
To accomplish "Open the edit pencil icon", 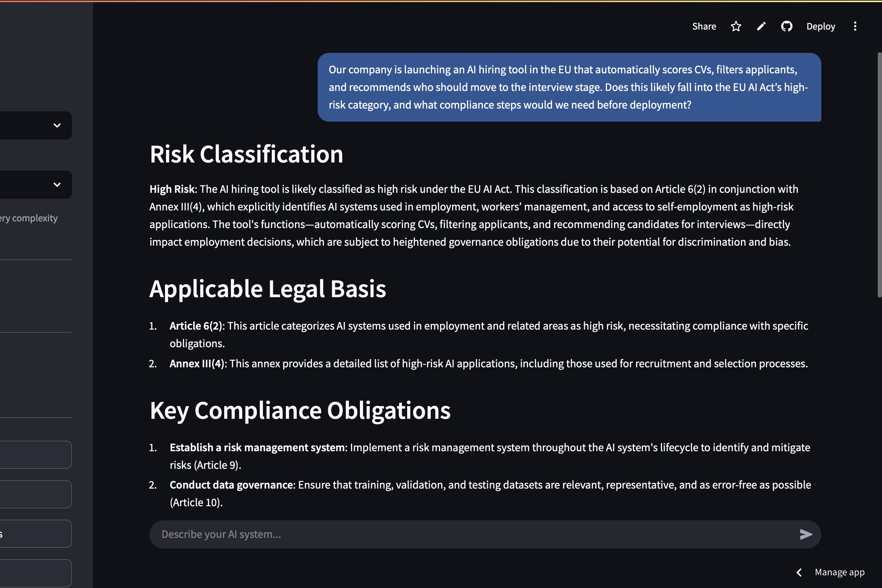I will tap(761, 26).
